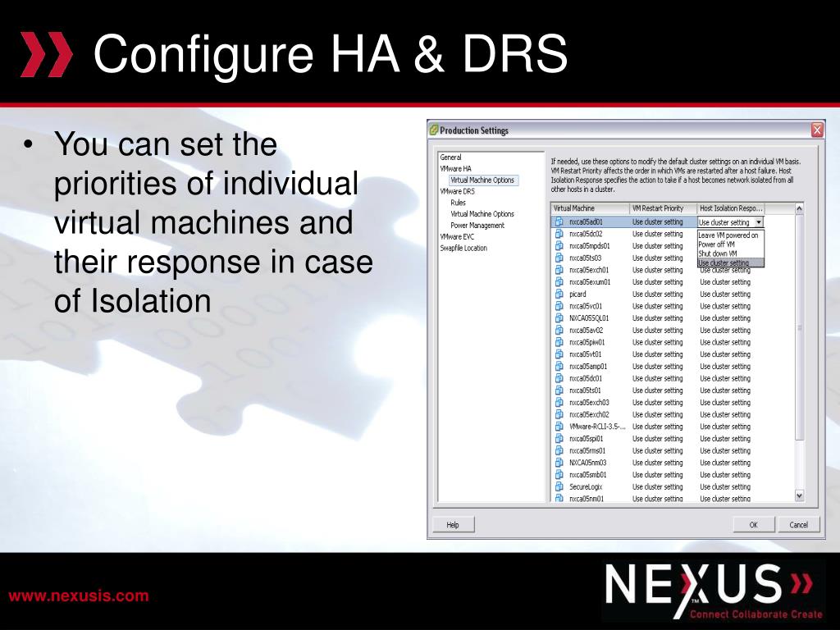The height and width of the screenshot is (630, 840).
Task: Click the Production Settings title bar icon
Action: [434, 130]
